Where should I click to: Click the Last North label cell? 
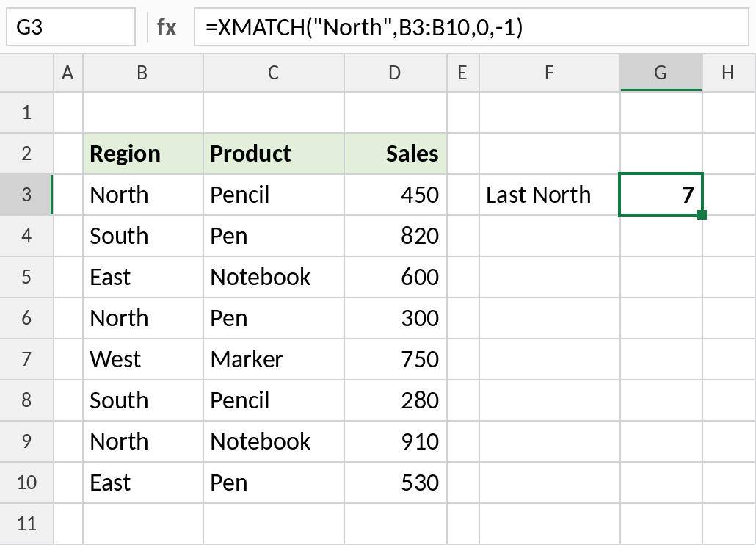(550, 195)
